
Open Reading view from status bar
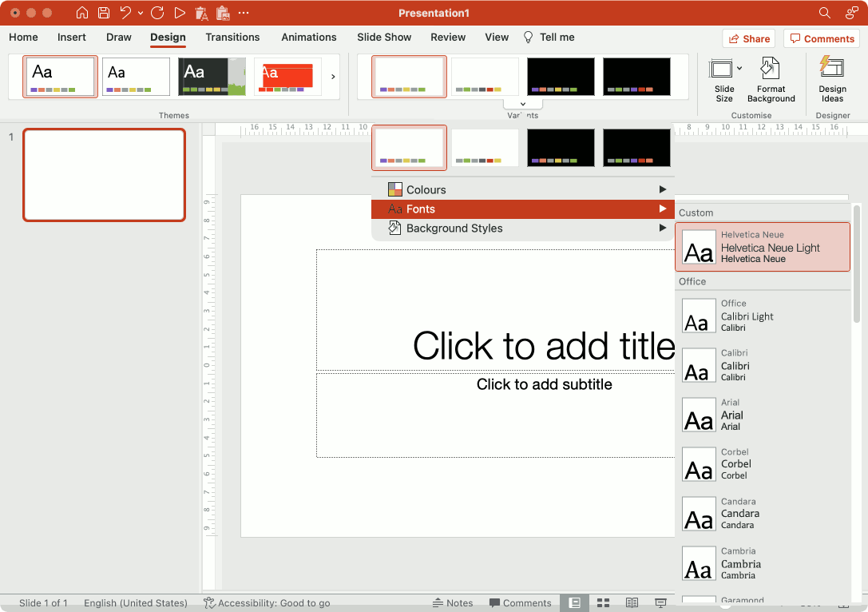632,602
